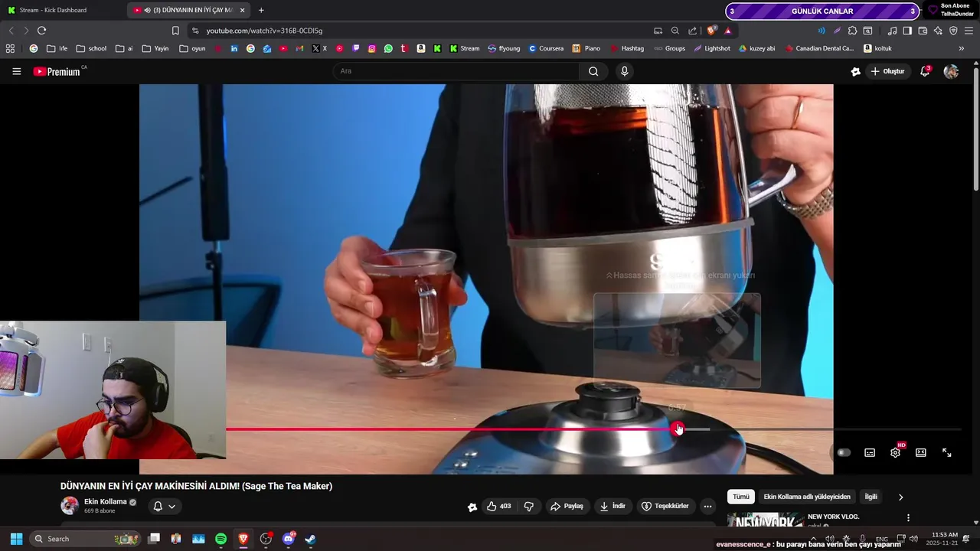Open the 'life' bookmark folder

point(57,48)
